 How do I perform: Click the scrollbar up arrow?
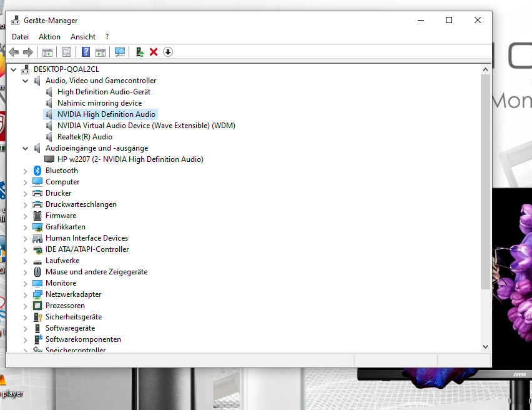(x=485, y=69)
